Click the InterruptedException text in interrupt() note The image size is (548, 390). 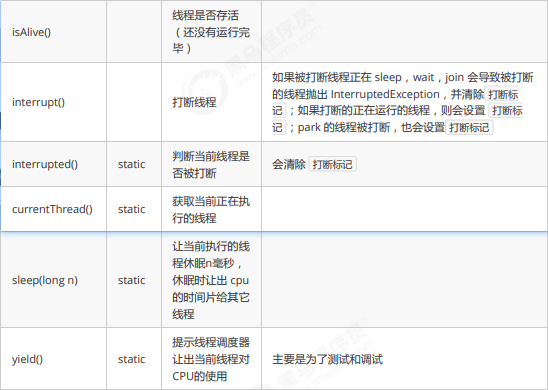385,94
